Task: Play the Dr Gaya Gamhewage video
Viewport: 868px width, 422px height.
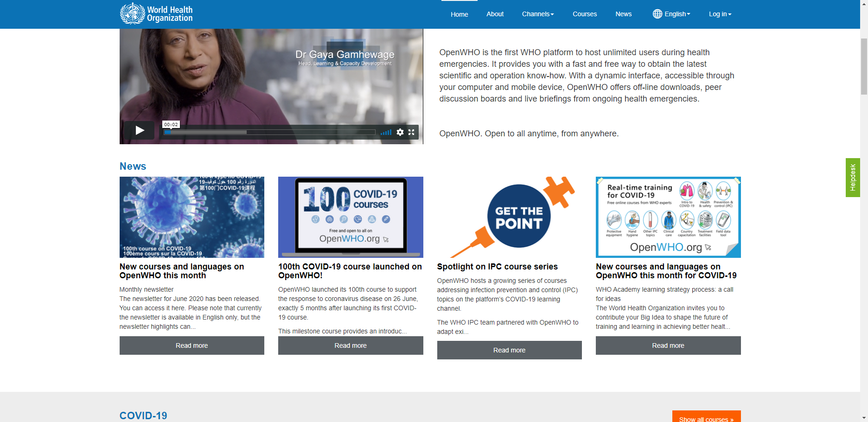Action: pyautogui.click(x=139, y=131)
